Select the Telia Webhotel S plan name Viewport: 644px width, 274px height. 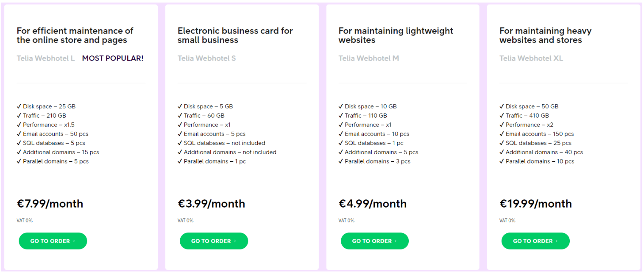click(207, 58)
